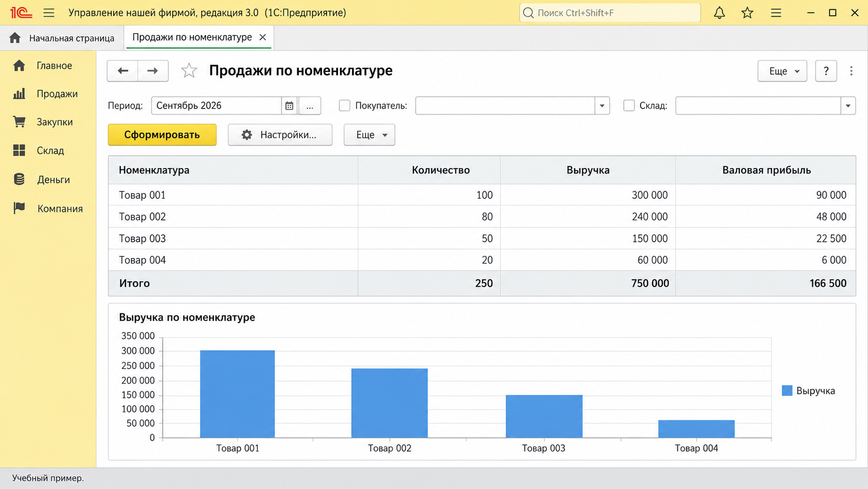Enable the Склад filter checkbox
The width and height of the screenshot is (868, 489).
[x=629, y=105]
